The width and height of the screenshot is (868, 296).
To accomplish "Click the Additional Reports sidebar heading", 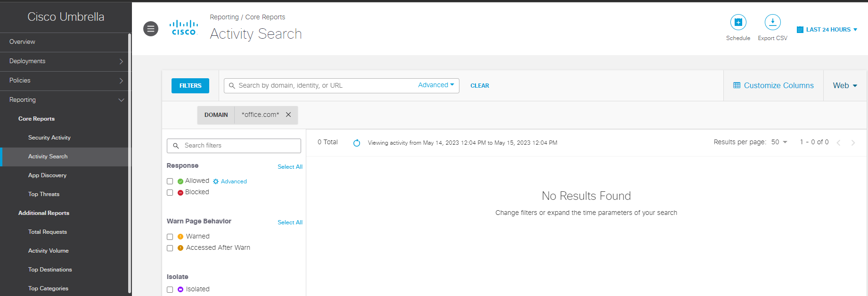I will pyautogui.click(x=44, y=213).
